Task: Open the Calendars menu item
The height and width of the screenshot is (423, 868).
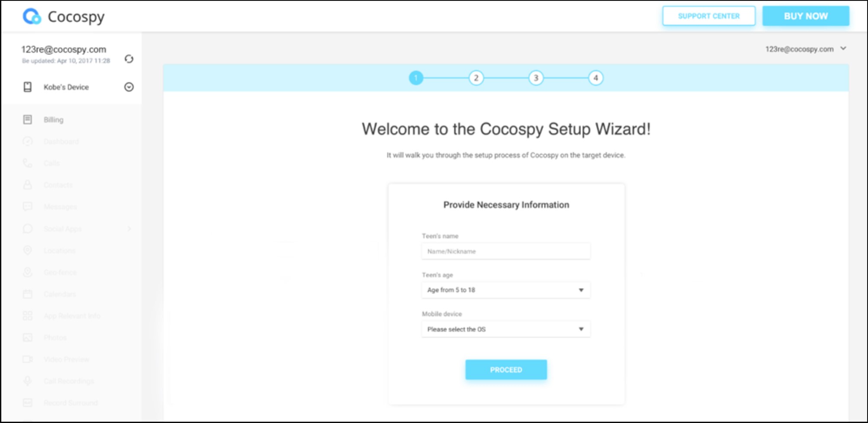Action: click(60, 294)
